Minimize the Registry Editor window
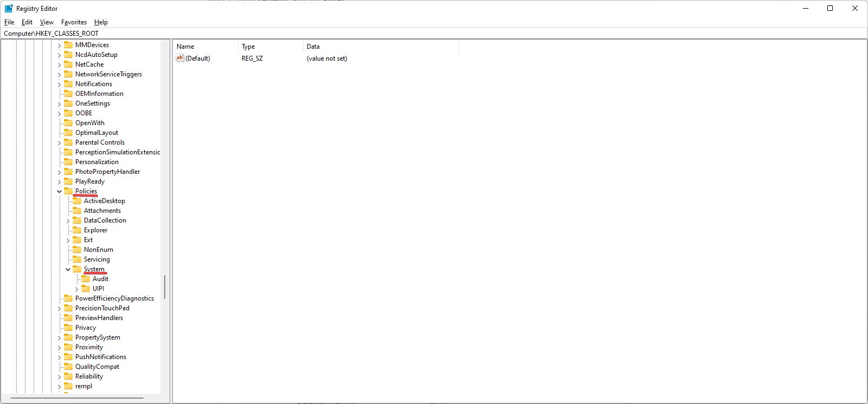The image size is (868, 404). pos(805,8)
